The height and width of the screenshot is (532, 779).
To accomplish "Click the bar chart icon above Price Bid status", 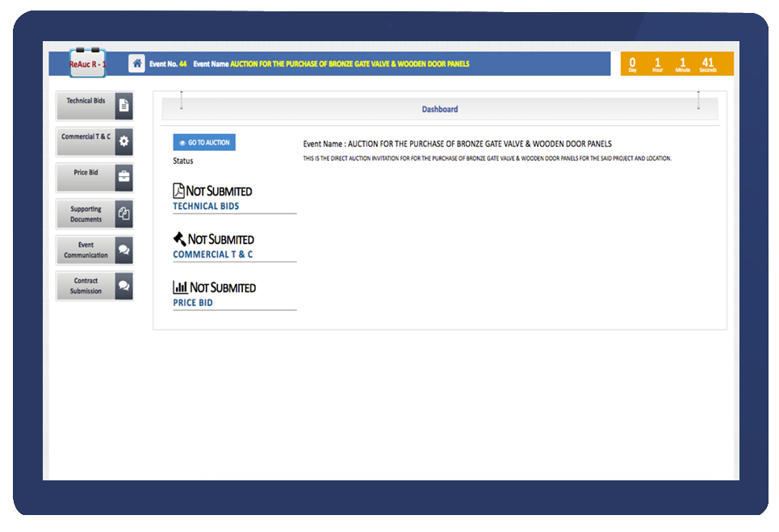I will [x=180, y=287].
